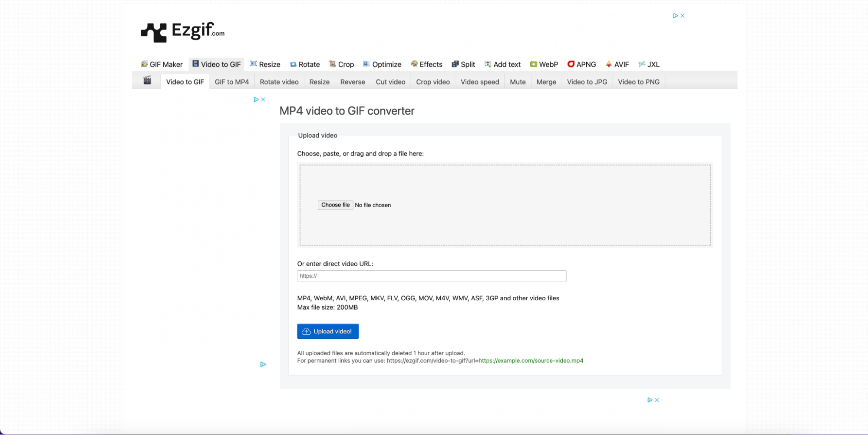This screenshot has width=868, height=435.
Task: Click the 'Or enter direct video URL:' label
Action: coord(335,264)
